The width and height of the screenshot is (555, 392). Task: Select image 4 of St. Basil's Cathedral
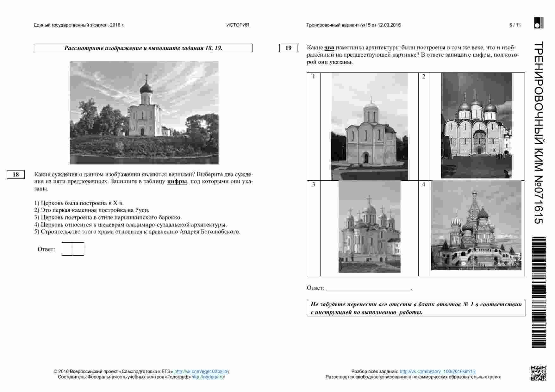(x=476, y=225)
